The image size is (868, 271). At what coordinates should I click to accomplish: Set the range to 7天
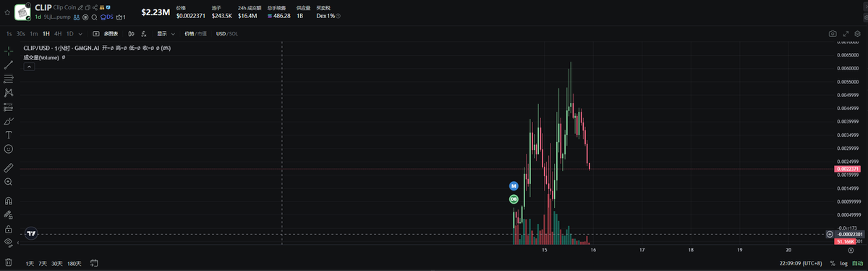click(43, 263)
